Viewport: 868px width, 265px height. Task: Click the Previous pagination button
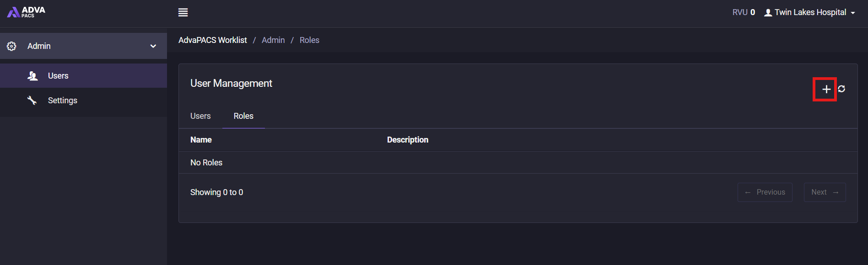pos(765,192)
